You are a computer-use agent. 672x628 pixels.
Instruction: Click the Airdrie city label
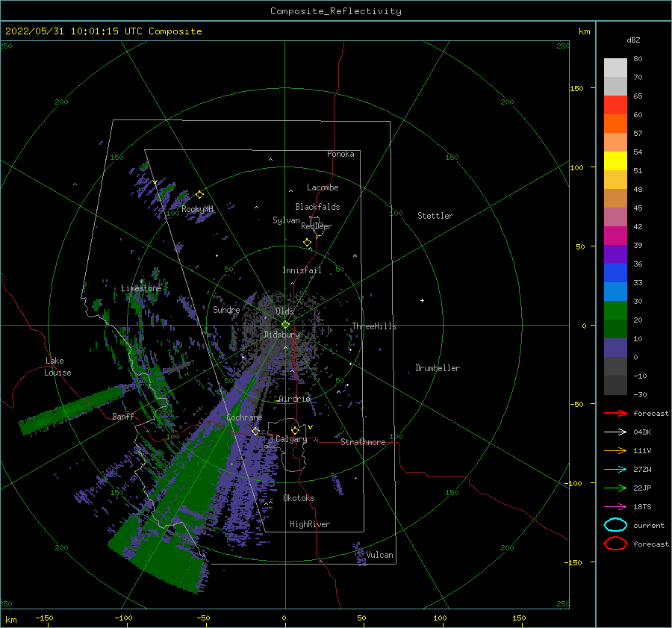click(294, 399)
